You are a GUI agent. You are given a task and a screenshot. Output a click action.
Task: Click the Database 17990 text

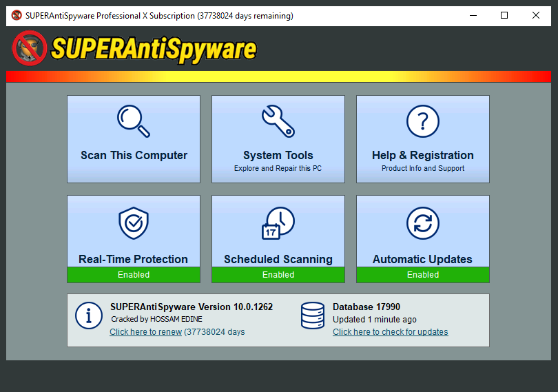point(366,307)
